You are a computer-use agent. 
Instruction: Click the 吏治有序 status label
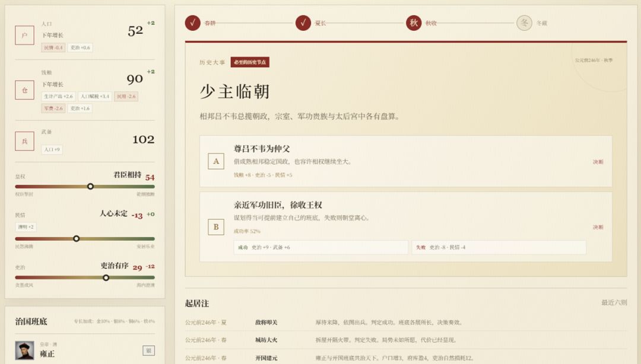(115, 266)
